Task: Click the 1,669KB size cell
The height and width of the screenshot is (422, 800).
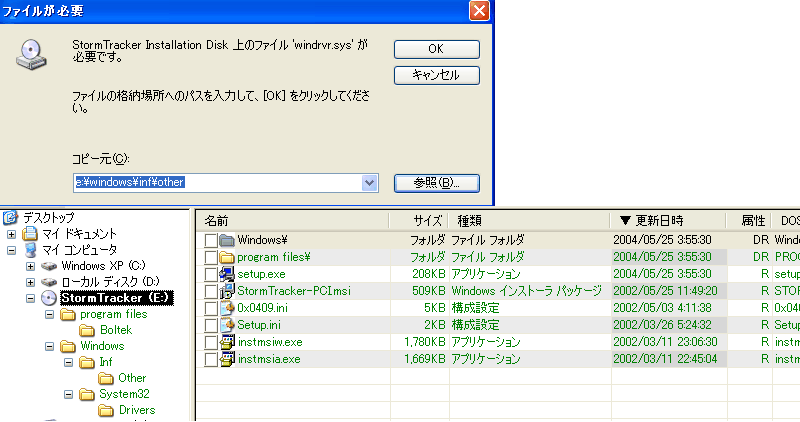Action: pos(424,359)
